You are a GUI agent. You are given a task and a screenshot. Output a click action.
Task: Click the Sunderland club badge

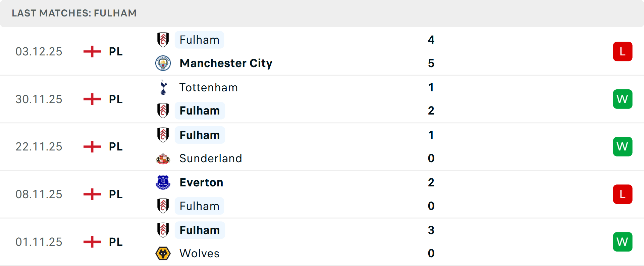[x=163, y=158]
